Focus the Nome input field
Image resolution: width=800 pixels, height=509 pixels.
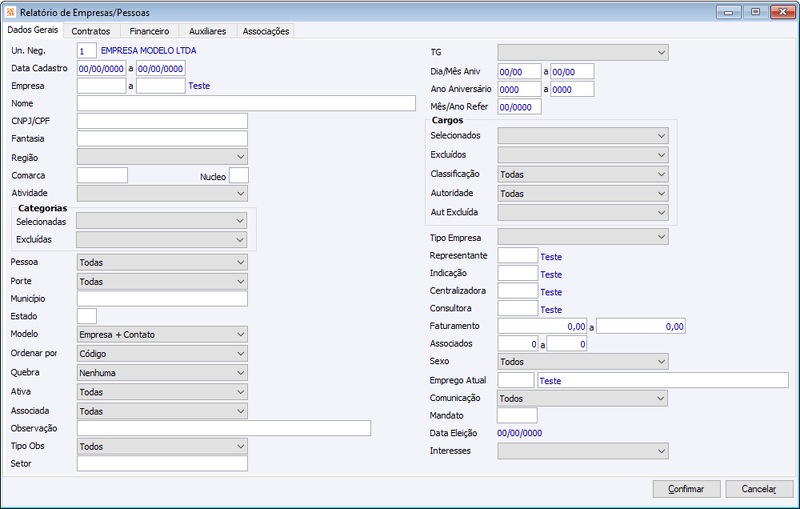click(246, 103)
